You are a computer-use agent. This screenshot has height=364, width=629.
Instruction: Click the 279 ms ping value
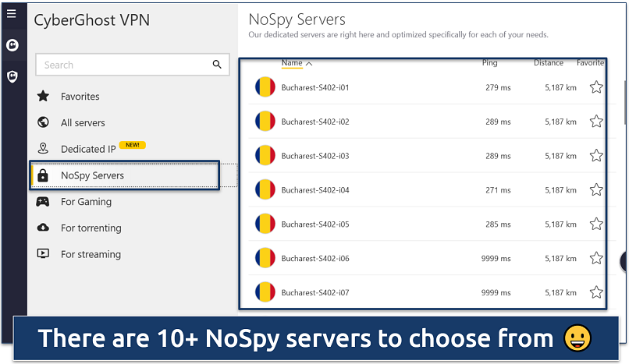pyautogui.click(x=498, y=87)
